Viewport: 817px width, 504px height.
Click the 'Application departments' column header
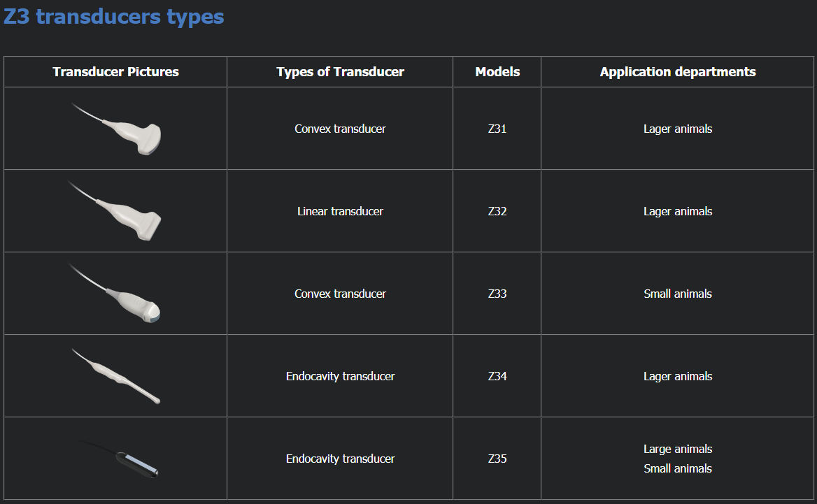coord(678,72)
